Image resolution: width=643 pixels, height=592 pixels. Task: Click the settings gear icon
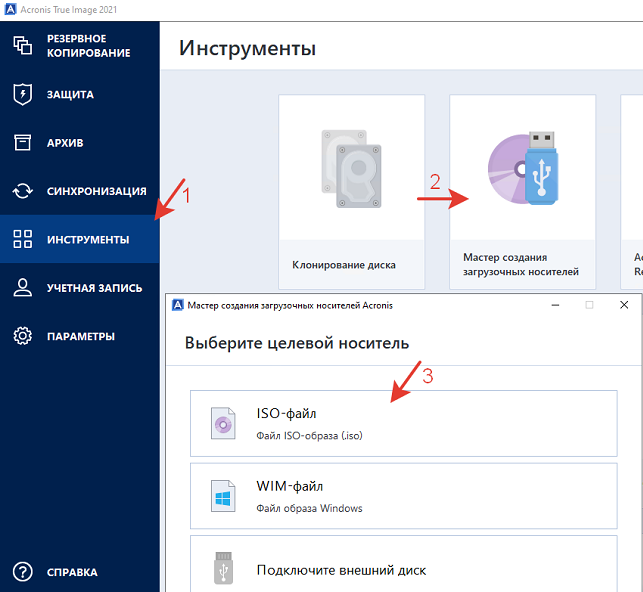coord(23,336)
